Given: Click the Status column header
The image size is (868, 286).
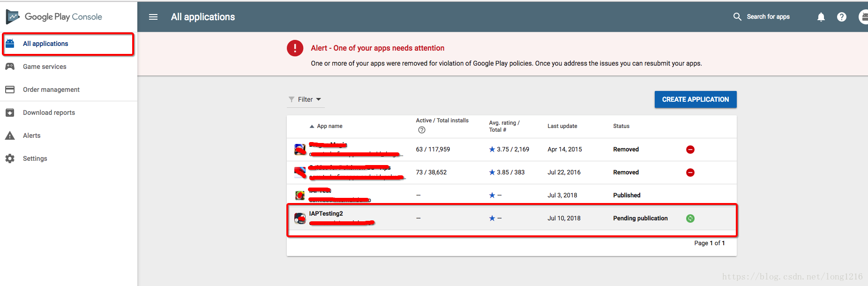Looking at the screenshot, I should [621, 126].
